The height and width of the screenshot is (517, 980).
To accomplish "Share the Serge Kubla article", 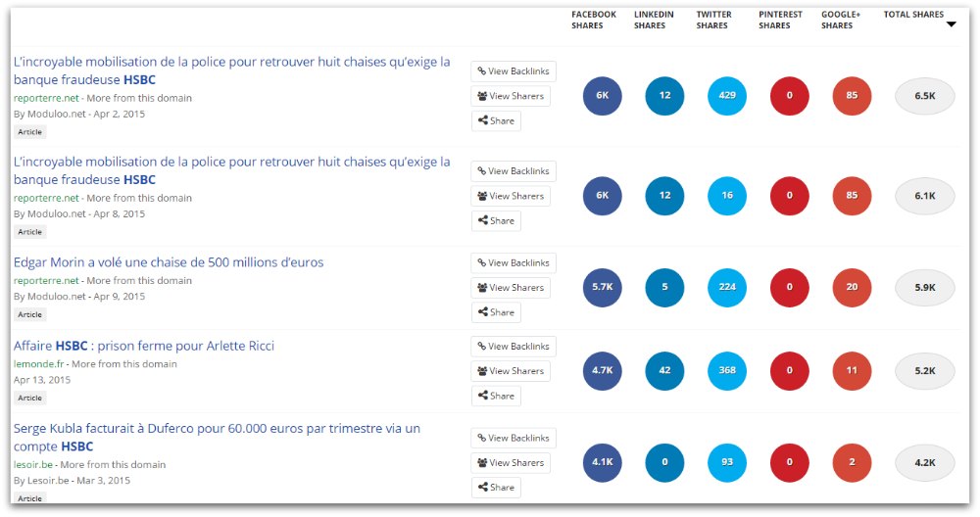I will click(496, 487).
